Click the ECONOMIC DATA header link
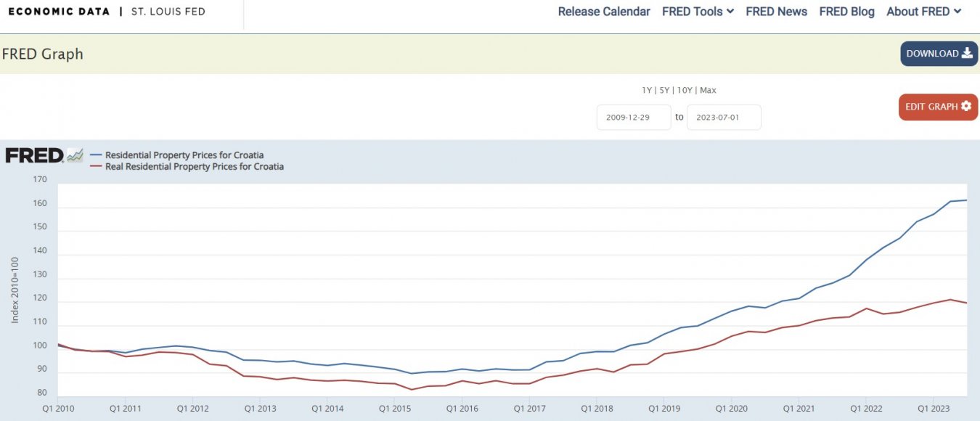The width and height of the screenshot is (980, 421). pos(59,12)
